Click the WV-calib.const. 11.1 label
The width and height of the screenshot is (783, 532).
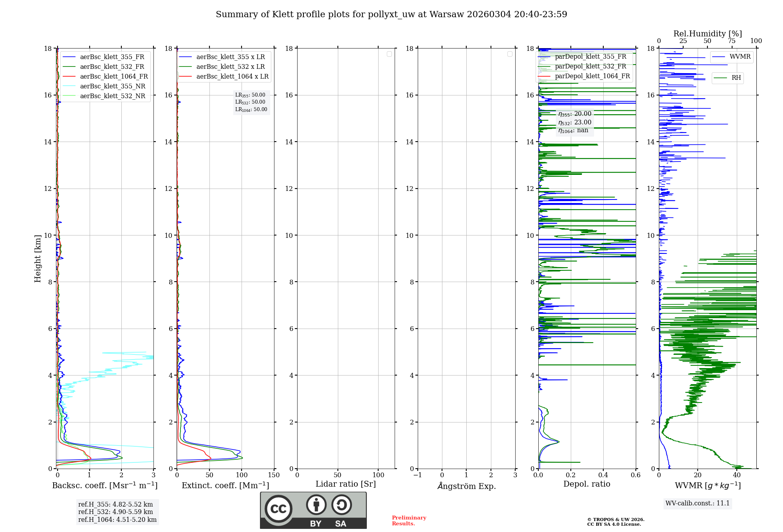click(x=697, y=503)
